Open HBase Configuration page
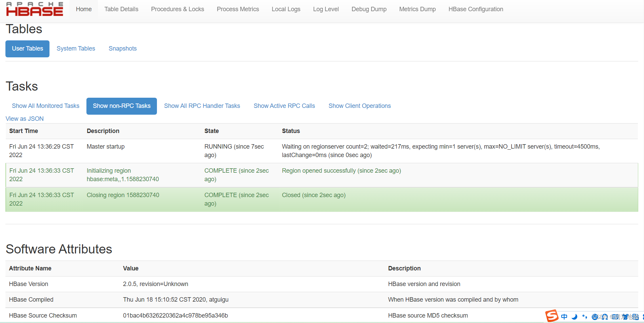 (x=476, y=9)
